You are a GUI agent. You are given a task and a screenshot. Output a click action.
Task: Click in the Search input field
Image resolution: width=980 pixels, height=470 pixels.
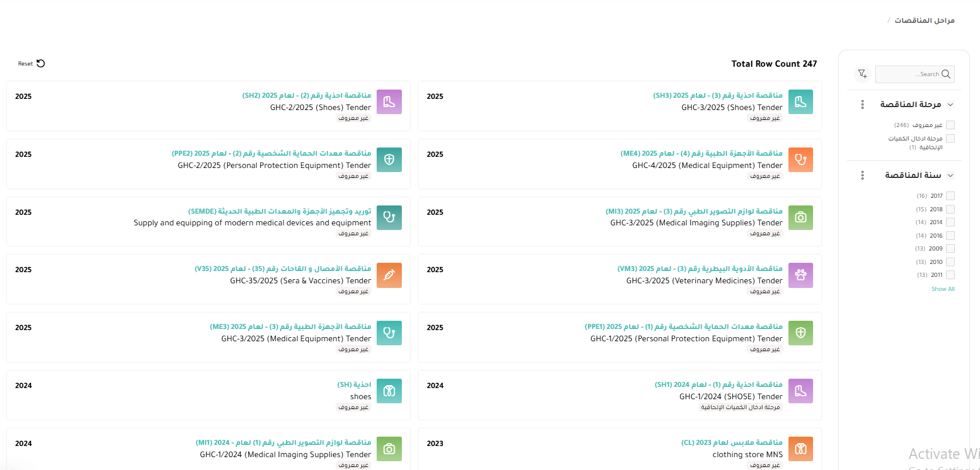click(x=907, y=74)
